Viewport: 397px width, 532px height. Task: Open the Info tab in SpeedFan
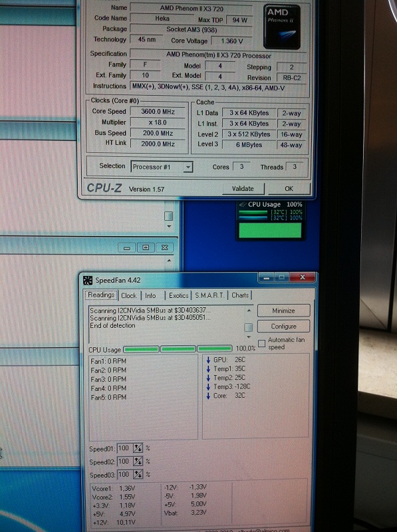pos(150,295)
